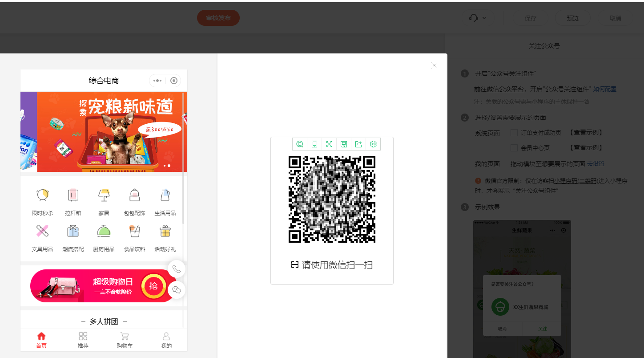The height and width of the screenshot is (358, 644).
Task: Switch to the 我的 profile tab
Action: (x=166, y=340)
